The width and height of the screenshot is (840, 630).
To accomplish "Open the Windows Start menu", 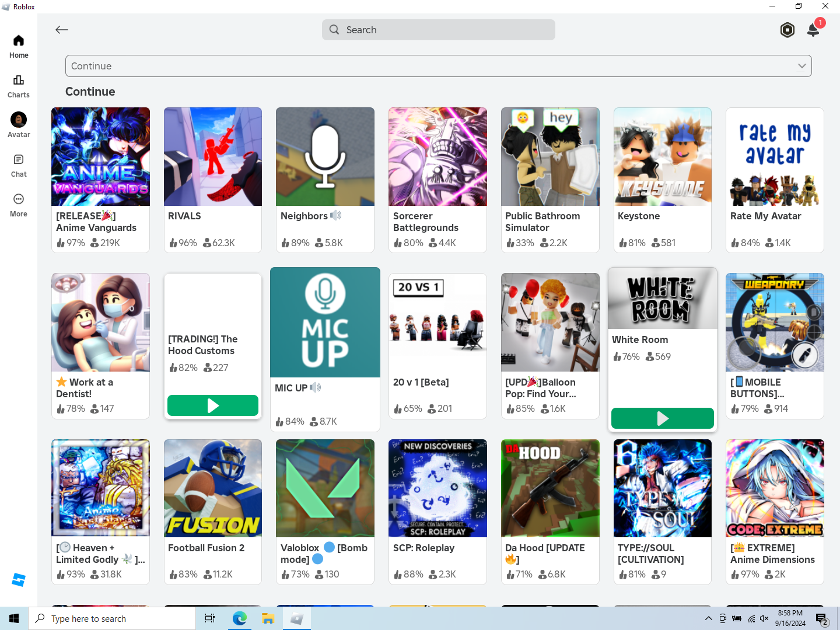I will [x=14, y=618].
